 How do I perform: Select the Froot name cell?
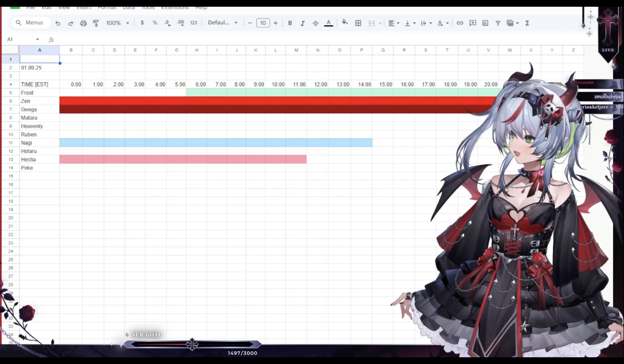click(x=40, y=93)
